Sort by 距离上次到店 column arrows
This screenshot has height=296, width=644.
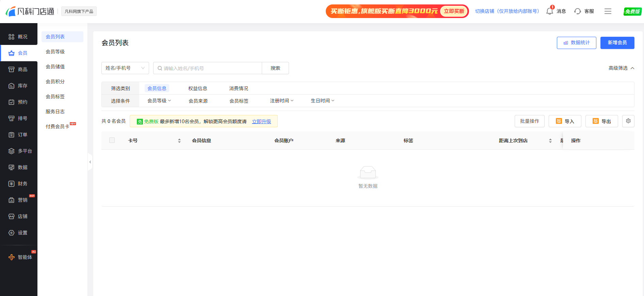(x=550, y=141)
